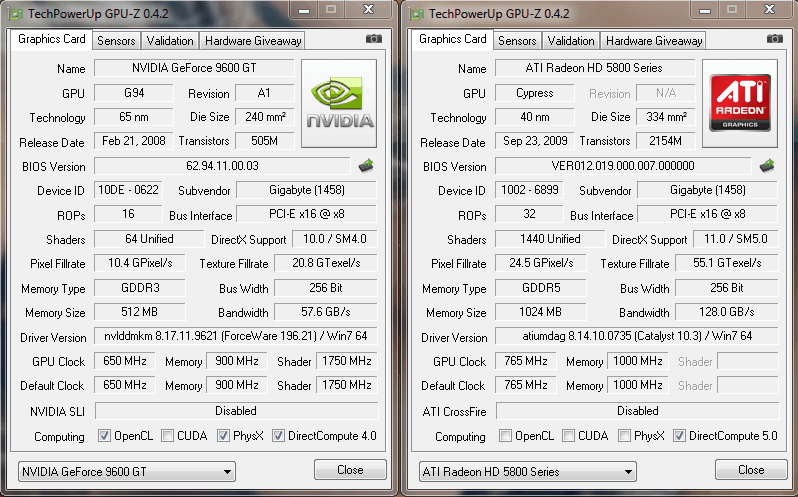This screenshot has height=497, width=798.
Task: Click the 128.0 GB/s bandwidth value
Action: tap(727, 312)
